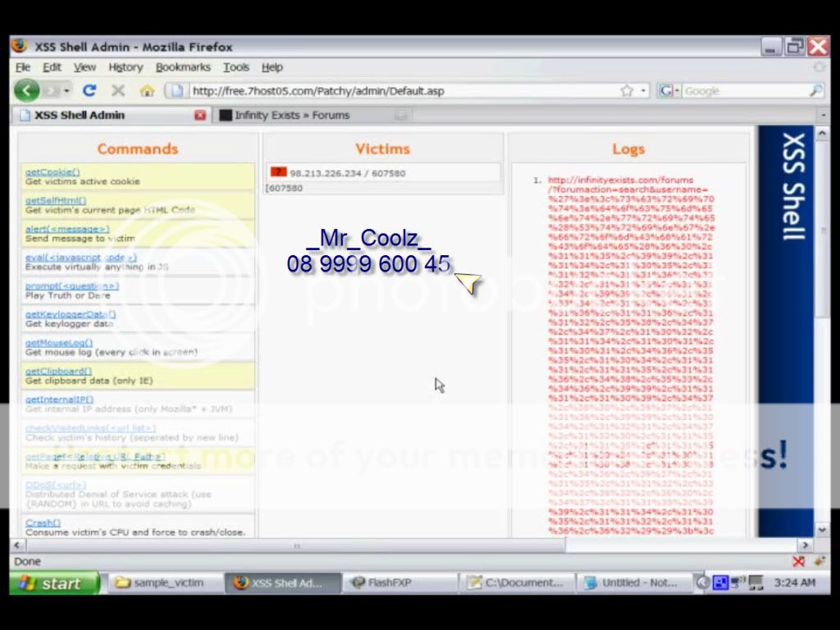Click the search magnifier icon
The image size is (840, 630).
(x=815, y=91)
